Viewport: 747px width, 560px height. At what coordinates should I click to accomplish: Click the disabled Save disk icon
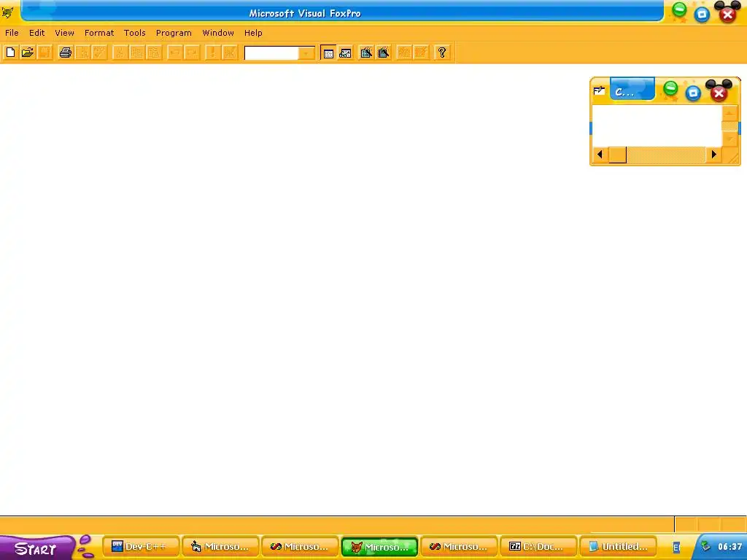(x=44, y=52)
